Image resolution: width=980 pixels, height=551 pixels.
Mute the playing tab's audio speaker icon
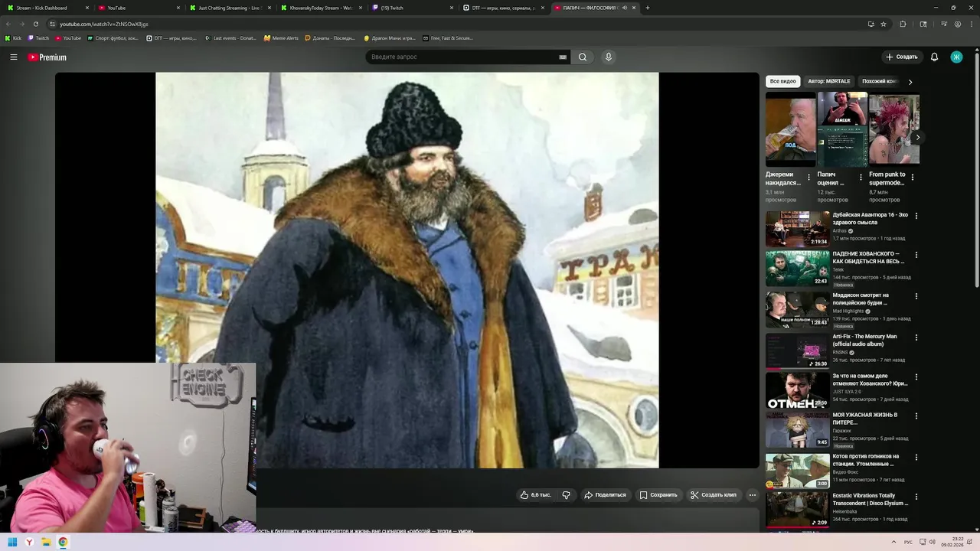click(x=624, y=8)
